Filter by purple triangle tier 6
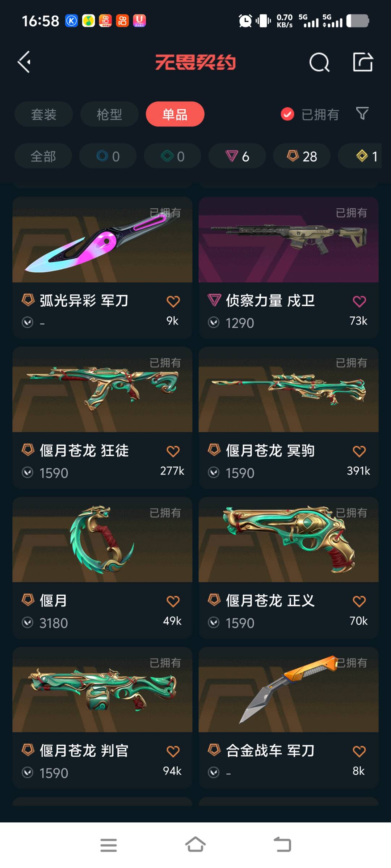 (x=237, y=156)
